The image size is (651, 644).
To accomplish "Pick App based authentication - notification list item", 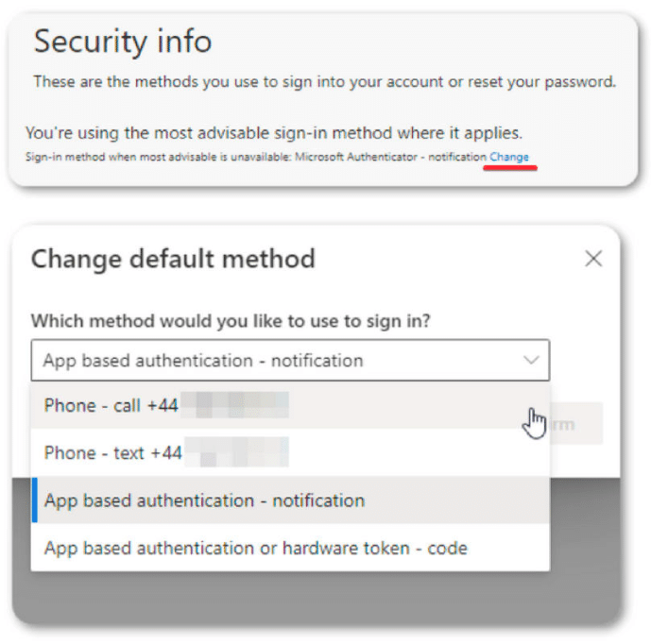I will click(290, 500).
